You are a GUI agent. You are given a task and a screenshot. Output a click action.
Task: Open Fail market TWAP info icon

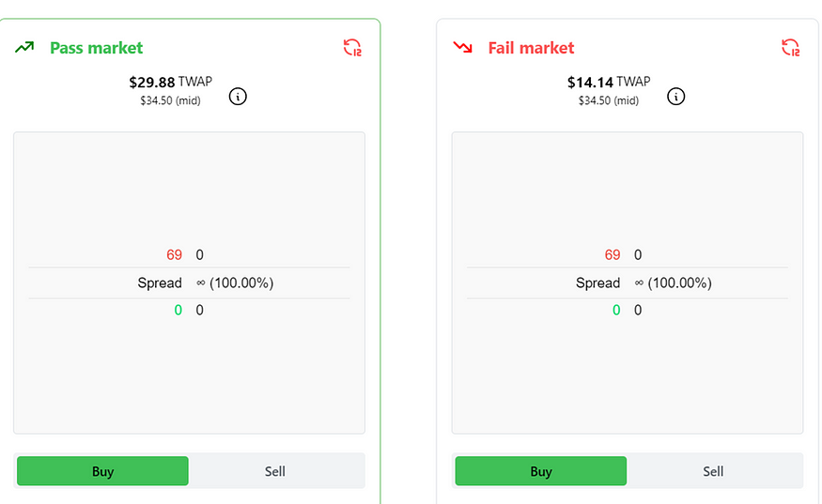point(675,97)
